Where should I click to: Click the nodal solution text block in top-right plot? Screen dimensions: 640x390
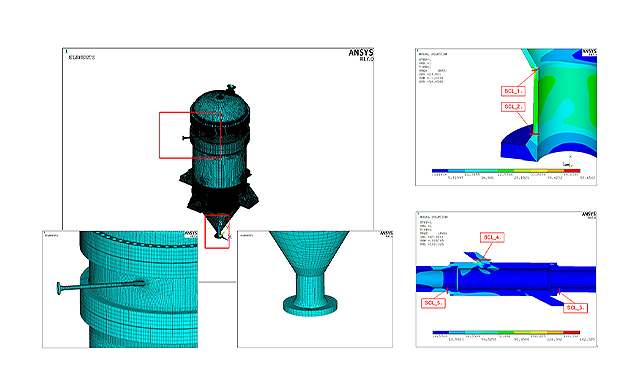point(432,68)
